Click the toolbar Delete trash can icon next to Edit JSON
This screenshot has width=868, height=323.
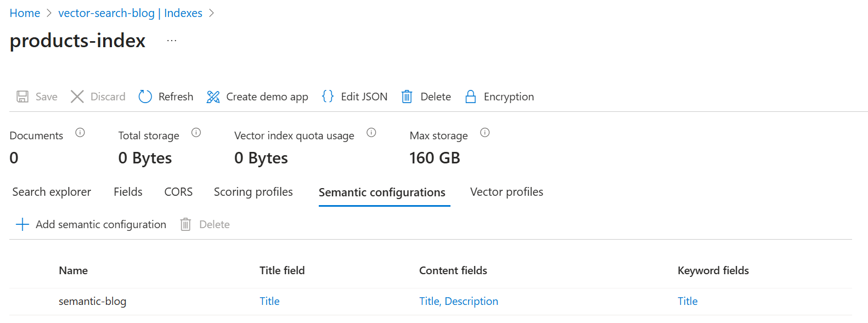pos(407,97)
